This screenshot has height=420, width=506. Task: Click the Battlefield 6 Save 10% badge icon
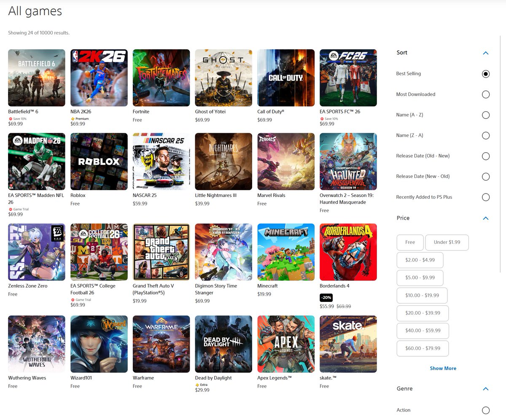10,119
